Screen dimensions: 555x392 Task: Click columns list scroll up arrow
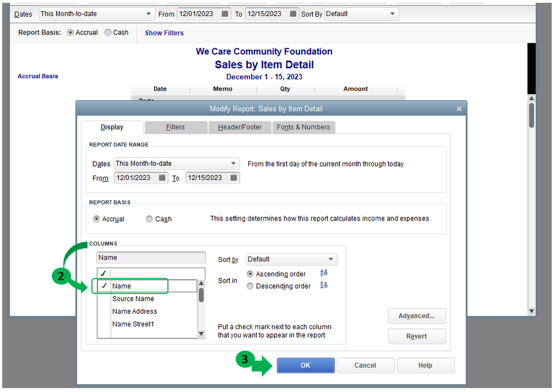(201, 283)
